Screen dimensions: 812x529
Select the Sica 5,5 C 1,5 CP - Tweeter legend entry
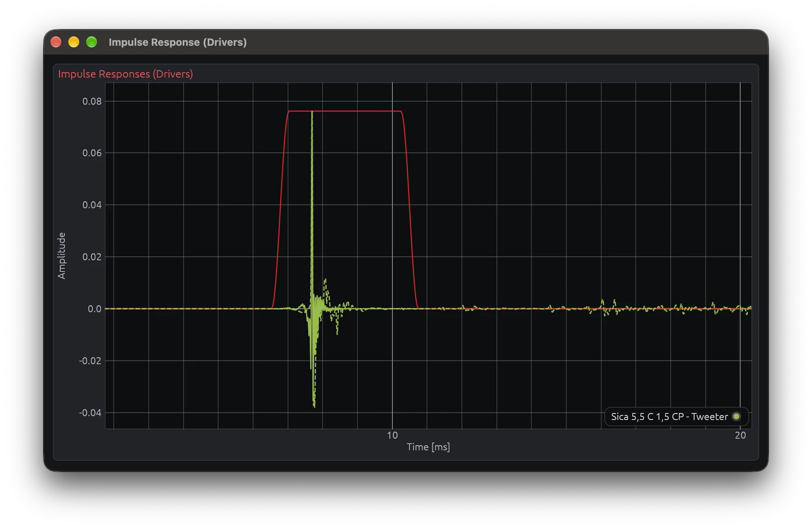point(676,416)
